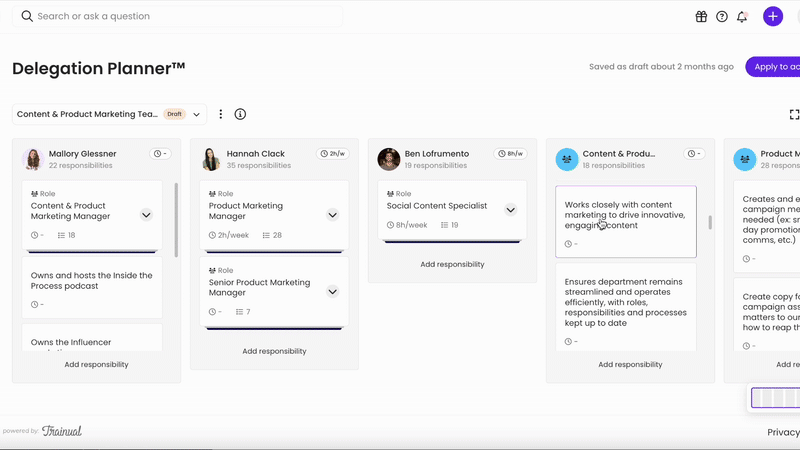This screenshot has width=800, height=450.
Task: Click Hannah Clack's avatar
Action: [x=211, y=159]
